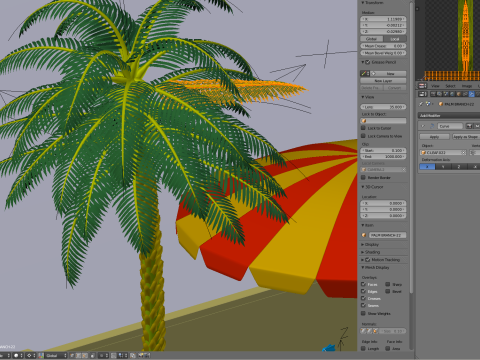480x360 pixels.
Task: Open the viewport shading mode selector
Action: click(18, 355)
